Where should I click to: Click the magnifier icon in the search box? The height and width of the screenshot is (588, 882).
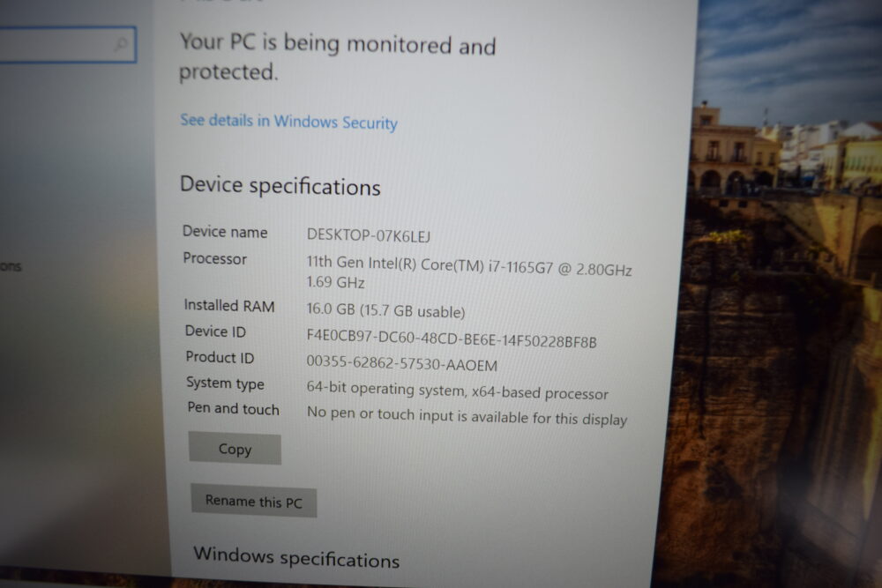click(x=120, y=44)
